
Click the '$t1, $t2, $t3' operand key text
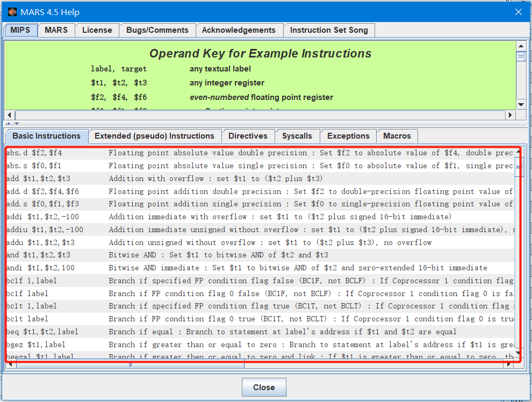coord(119,83)
